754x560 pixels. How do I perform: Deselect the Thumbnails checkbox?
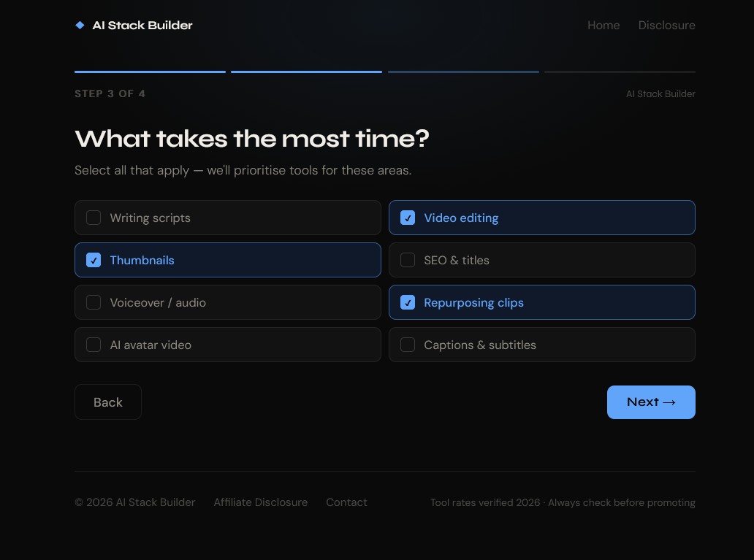[94, 260]
